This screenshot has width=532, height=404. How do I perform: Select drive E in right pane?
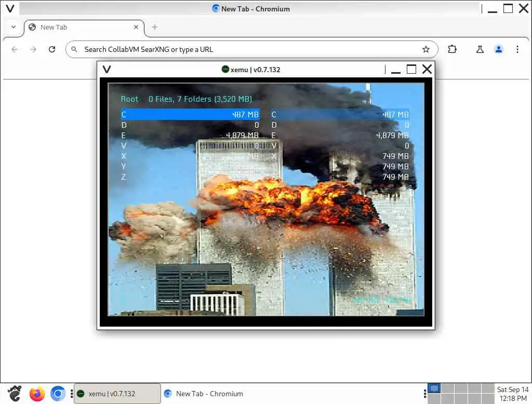click(340, 136)
